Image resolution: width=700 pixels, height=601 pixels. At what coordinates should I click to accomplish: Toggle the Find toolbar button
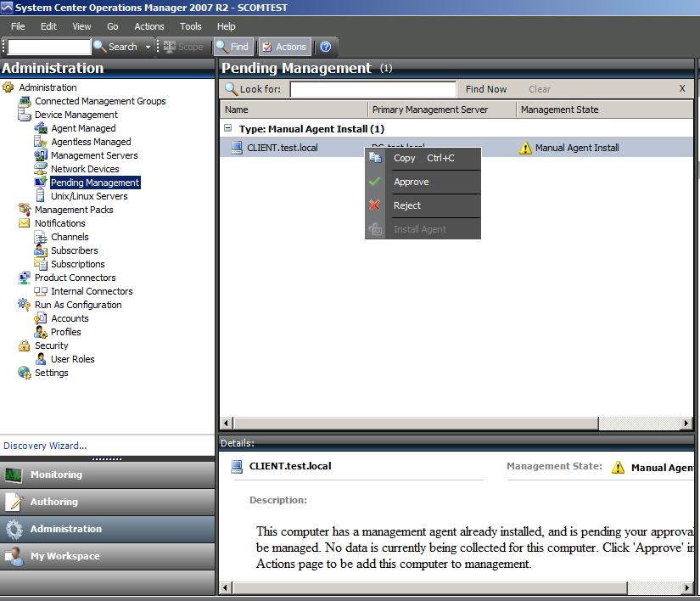(x=232, y=47)
